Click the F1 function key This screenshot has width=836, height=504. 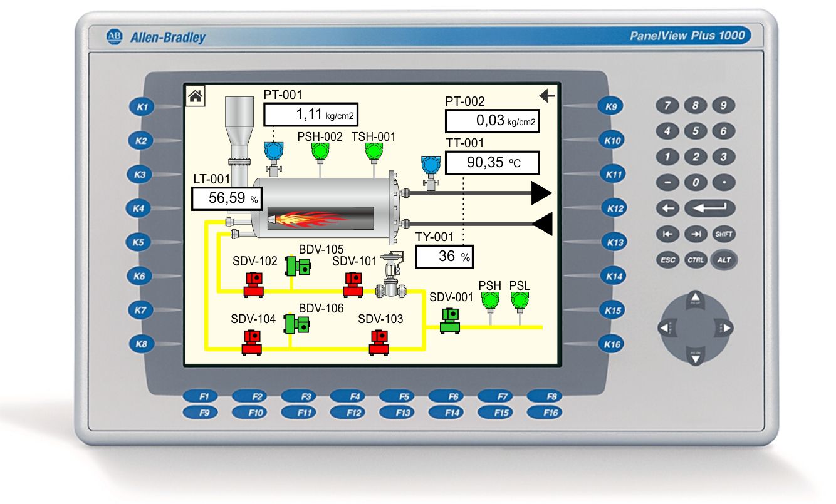pos(201,396)
